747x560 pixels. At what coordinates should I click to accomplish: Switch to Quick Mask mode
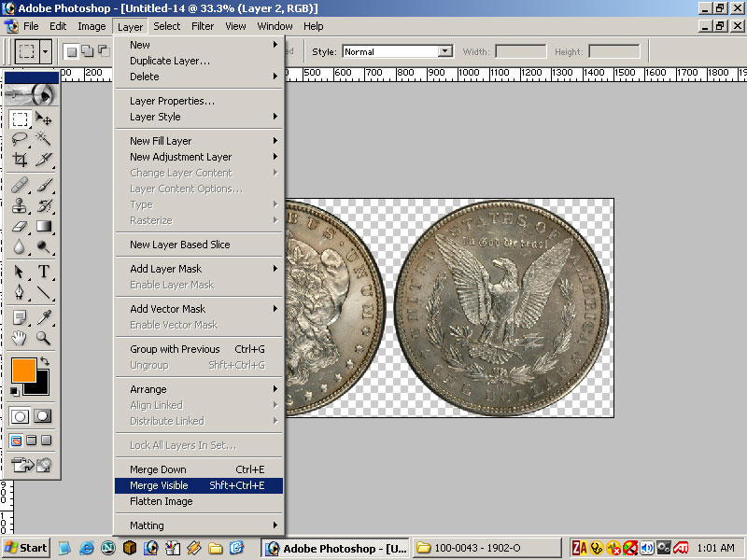pos(43,416)
